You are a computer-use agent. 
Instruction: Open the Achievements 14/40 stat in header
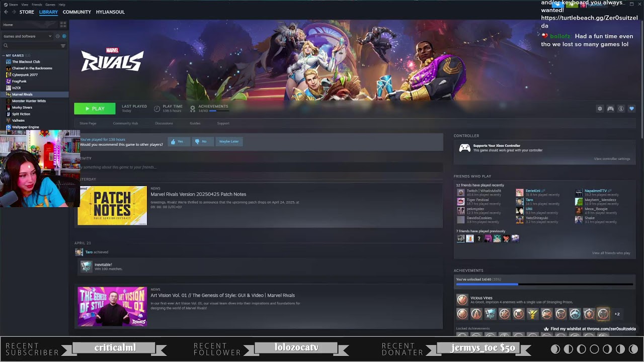(x=209, y=109)
